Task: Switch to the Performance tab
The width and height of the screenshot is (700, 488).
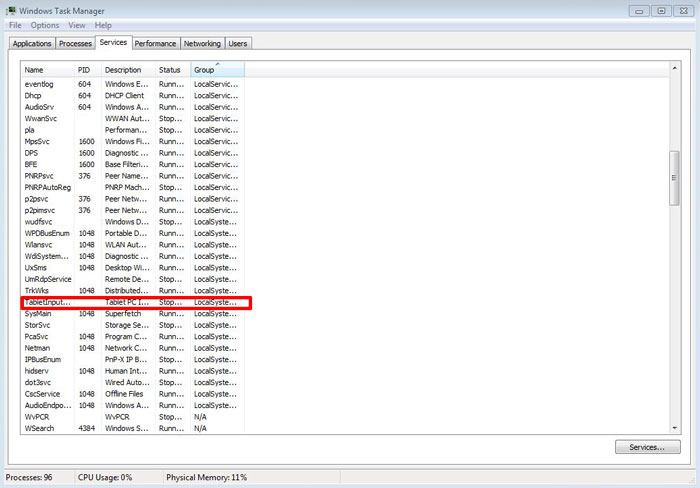Action: 156,44
